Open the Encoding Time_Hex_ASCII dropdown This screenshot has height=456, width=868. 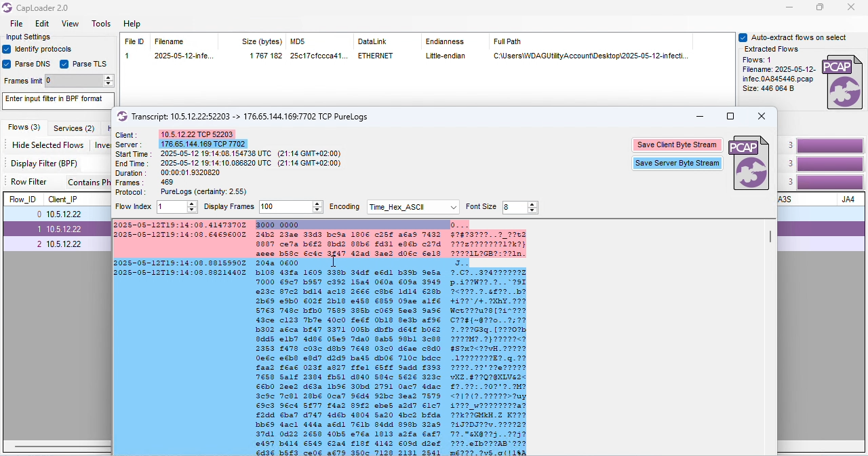(x=414, y=208)
